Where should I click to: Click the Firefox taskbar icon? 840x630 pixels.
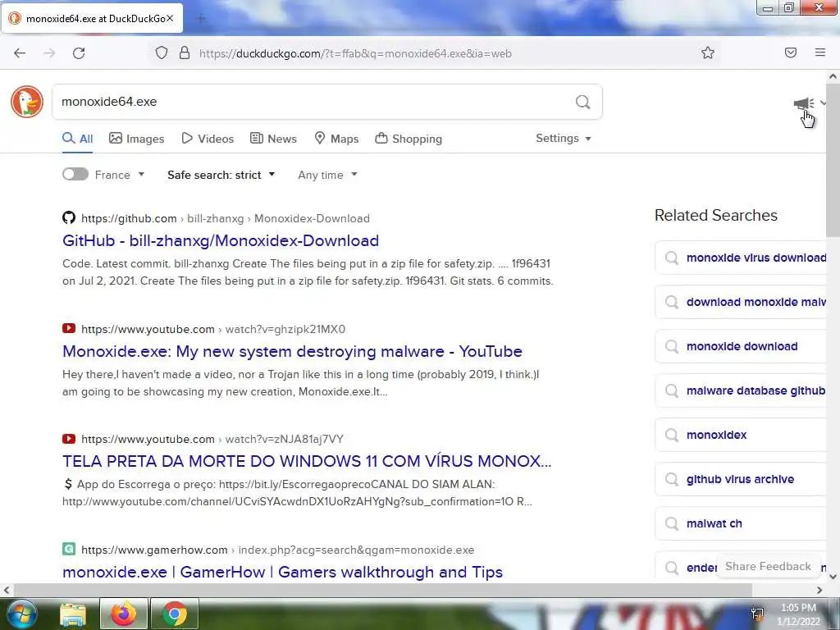coord(123,614)
